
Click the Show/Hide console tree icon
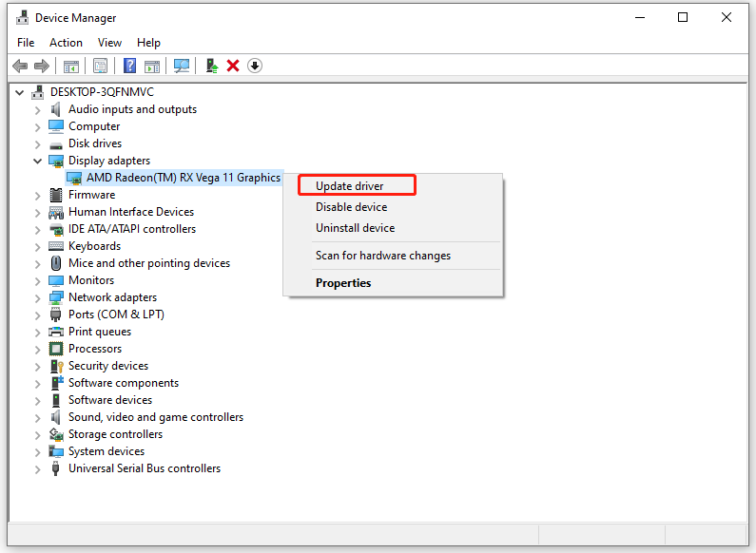[x=70, y=66]
